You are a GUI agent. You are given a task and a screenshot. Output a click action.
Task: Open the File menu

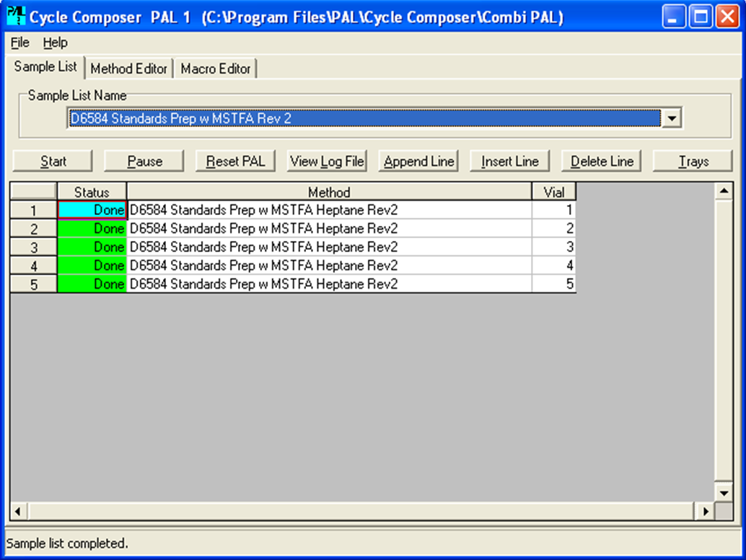20,43
